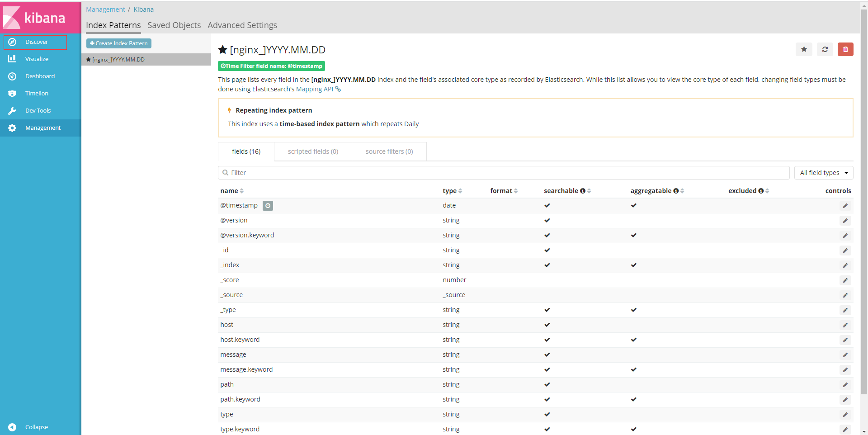This screenshot has height=435, width=868.
Task: Open the Index Patterns tab
Action: (x=113, y=25)
